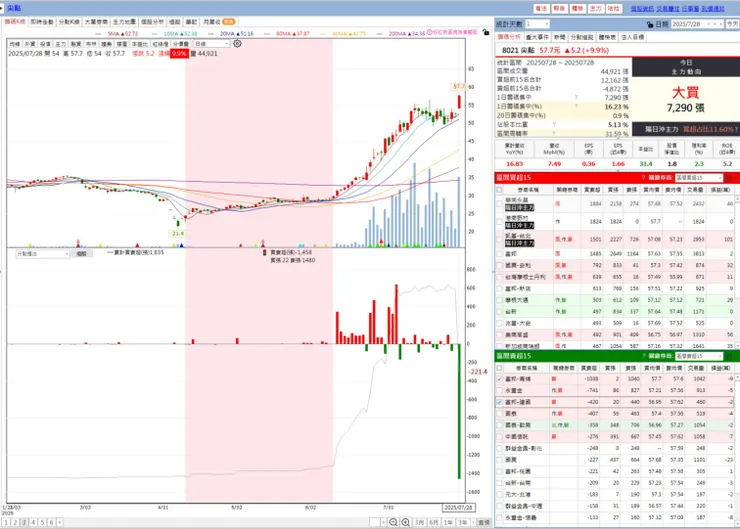Click 今天 button next to date
This screenshot has width=740, height=529.
pos(732,24)
